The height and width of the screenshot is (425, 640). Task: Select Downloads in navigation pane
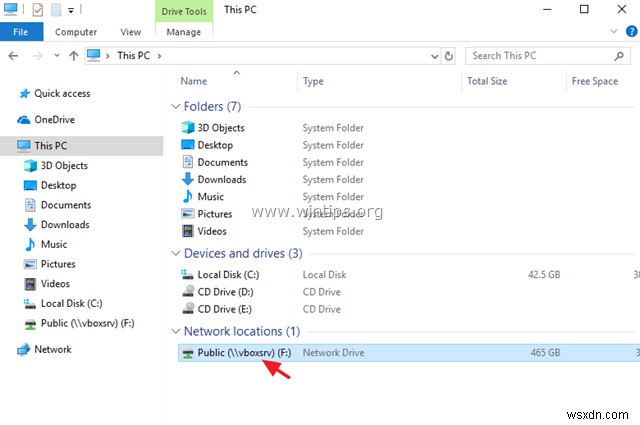click(x=57, y=225)
